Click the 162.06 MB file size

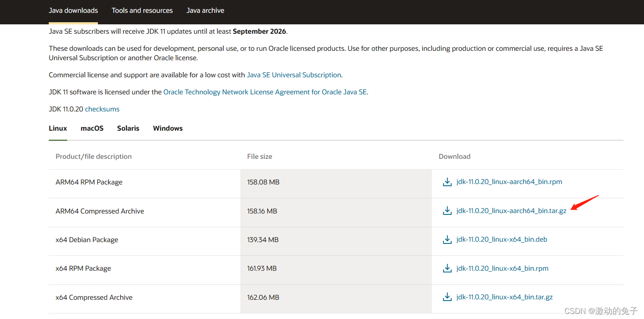click(263, 298)
